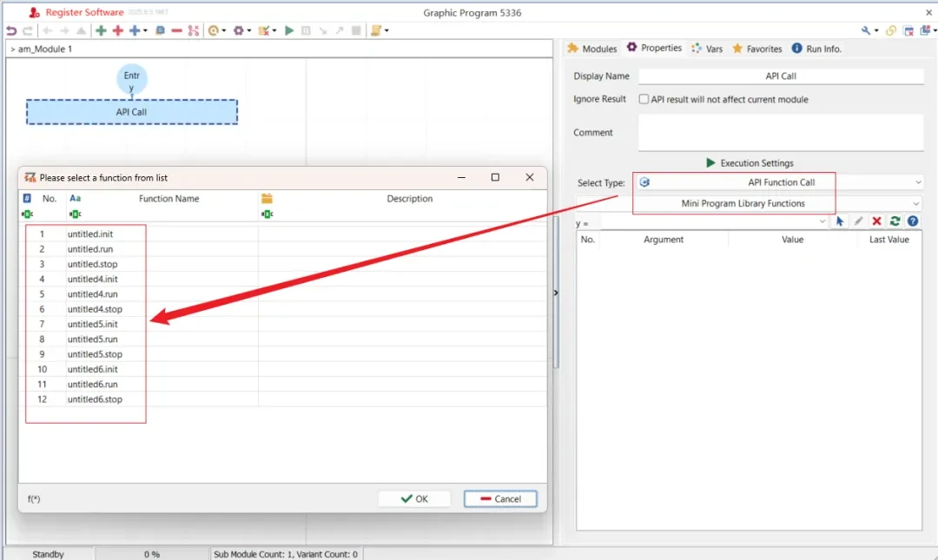This screenshot has height=560, width=938.
Task: Enable the Ignore Result checkbox
Action: 644,100
